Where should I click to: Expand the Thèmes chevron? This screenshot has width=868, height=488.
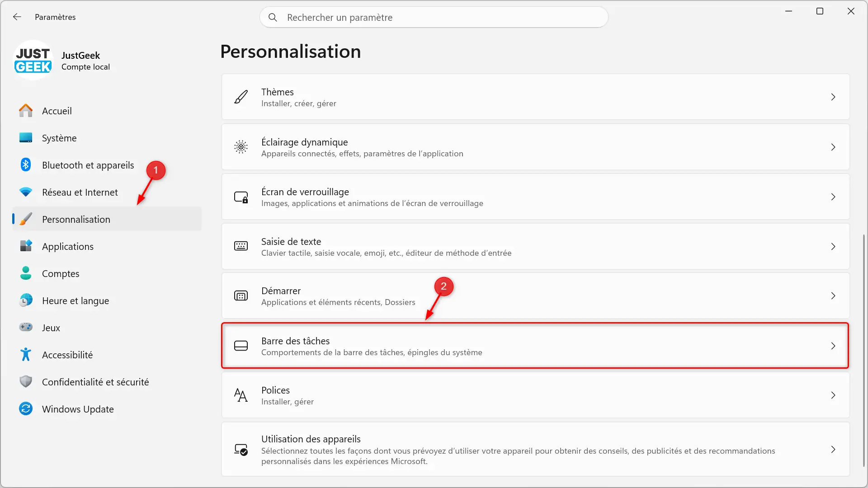pos(833,97)
